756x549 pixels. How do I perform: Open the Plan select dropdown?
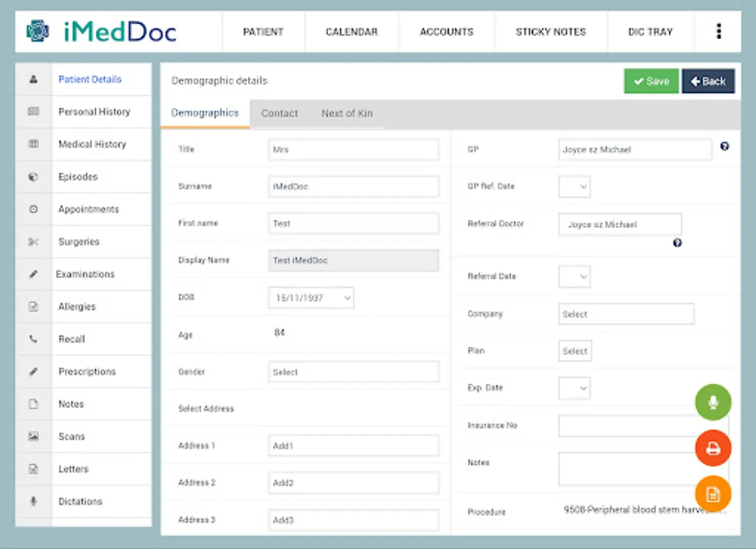point(575,351)
